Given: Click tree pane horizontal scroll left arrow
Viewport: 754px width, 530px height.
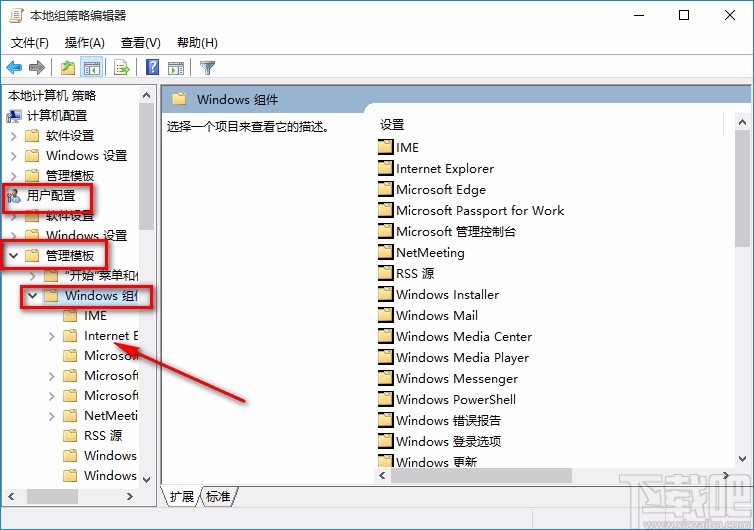Looking at the screenshot, I should pos(12,496).
